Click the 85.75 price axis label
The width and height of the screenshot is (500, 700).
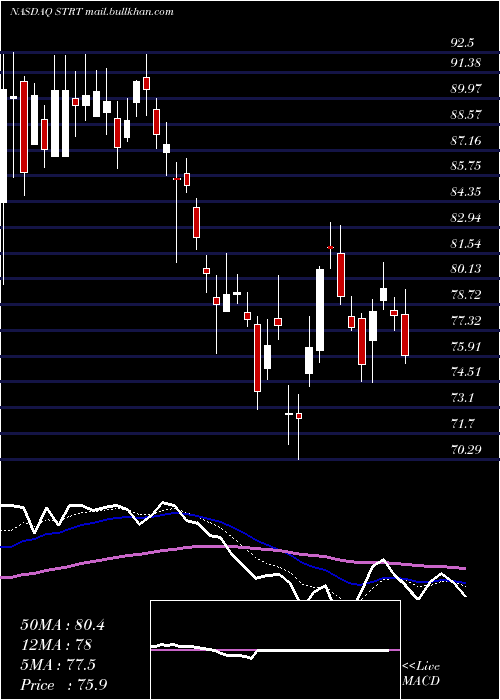click(x=465, y=166)
